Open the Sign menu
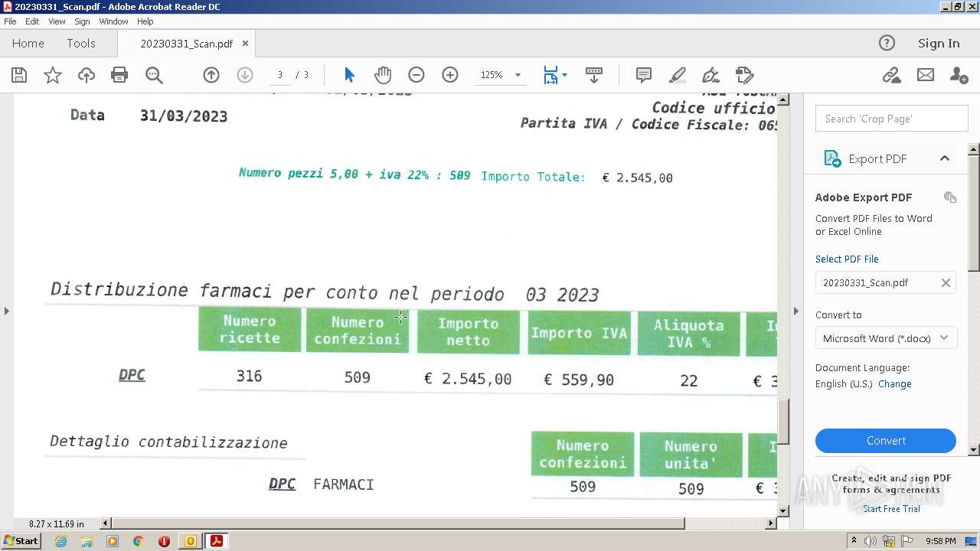This screenshot has height=551, width=980. (82, 21)
